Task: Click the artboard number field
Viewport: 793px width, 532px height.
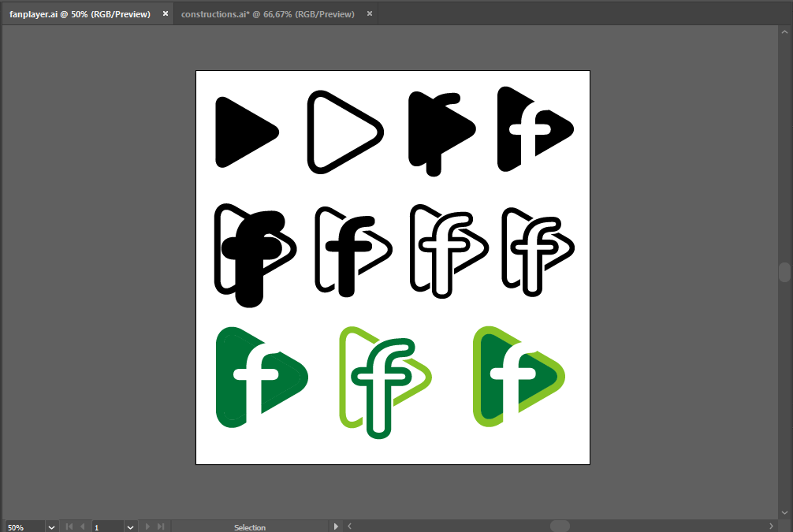Action: coord(108,527)
